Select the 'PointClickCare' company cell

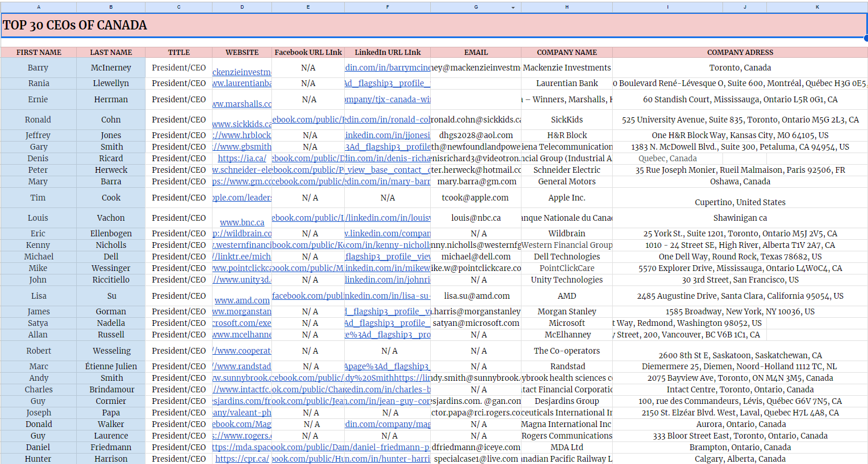567,268
